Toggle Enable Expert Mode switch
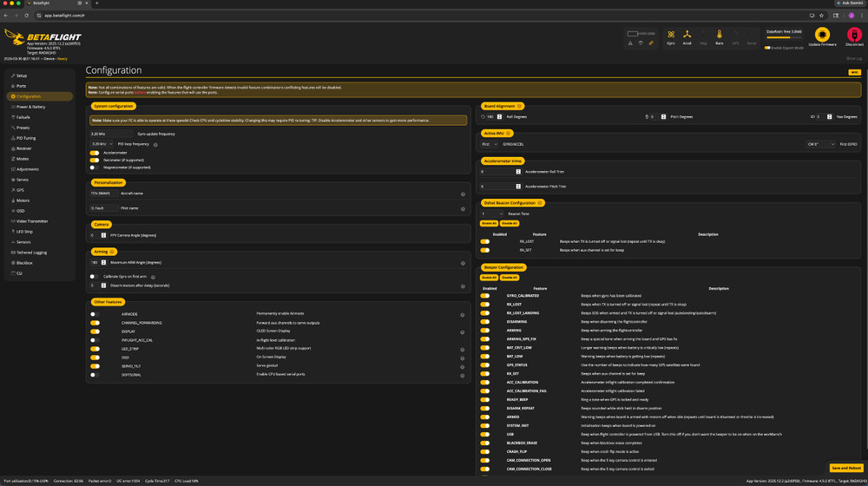The width and height of the screenshot is (868, 486). click(768, 48)
